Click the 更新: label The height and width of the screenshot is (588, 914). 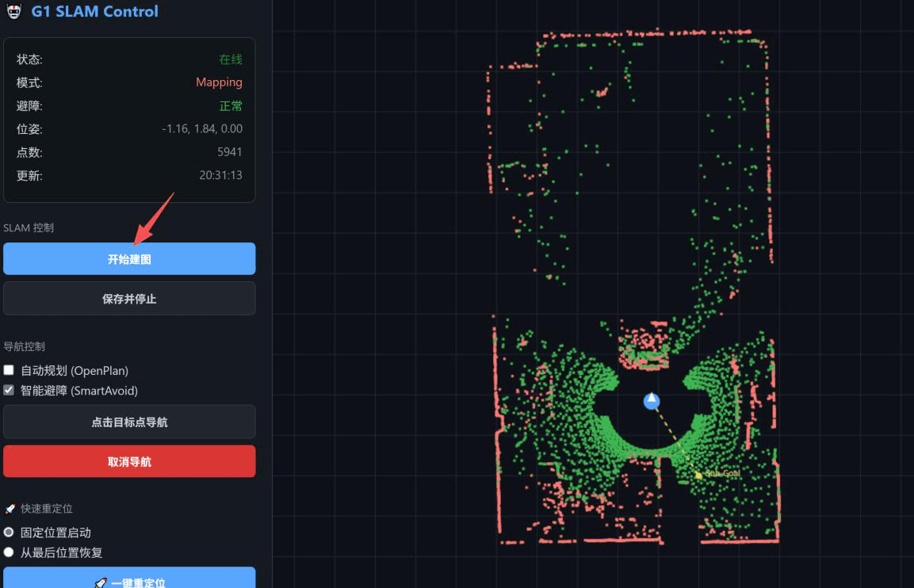(29, 176)
